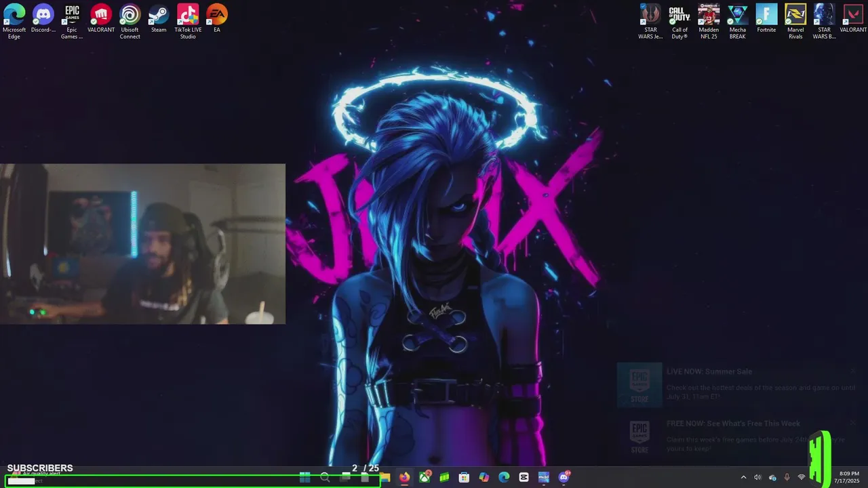Open the Marvel Rivals desktop shortcut
The height and width of the screenshot is (488, 868).
click(795, 22)
